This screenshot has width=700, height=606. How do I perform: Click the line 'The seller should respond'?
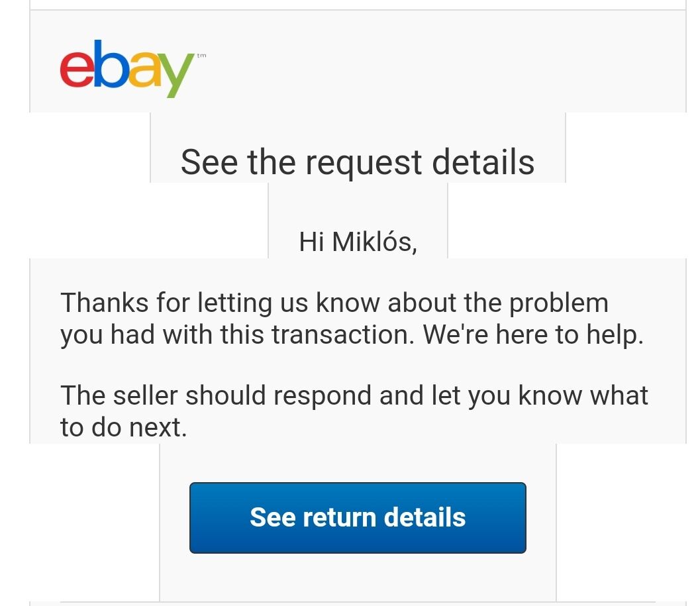pyautogui.click(x=354, y=395)
